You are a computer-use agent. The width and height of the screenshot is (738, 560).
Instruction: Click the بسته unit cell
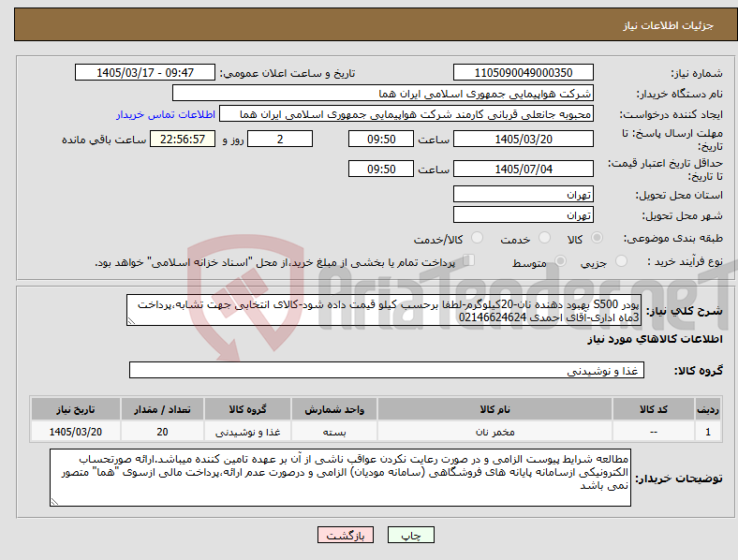[x=334, y=432]
